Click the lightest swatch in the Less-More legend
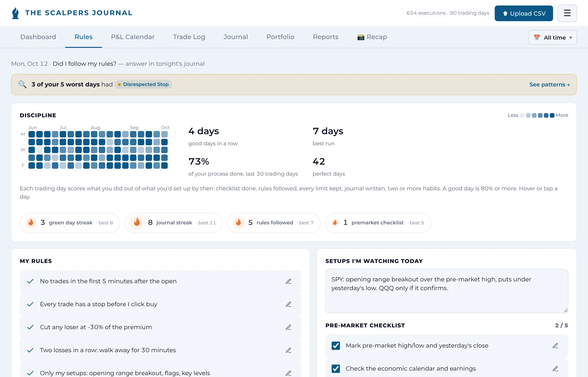The height and width of the screenshot is (377, 588). (x=522, y=115)
